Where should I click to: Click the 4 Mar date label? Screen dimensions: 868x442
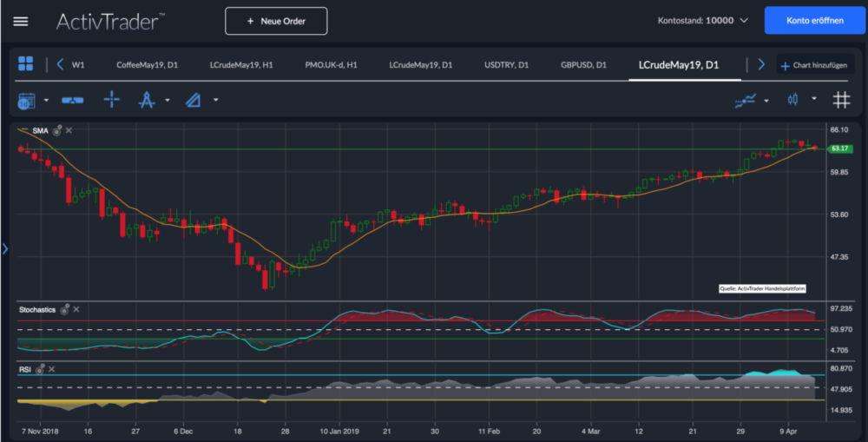tap(590, 431)
